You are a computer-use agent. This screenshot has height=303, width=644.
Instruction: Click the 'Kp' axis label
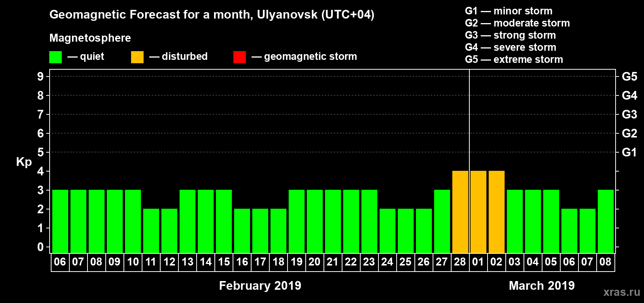coord(24,162)
